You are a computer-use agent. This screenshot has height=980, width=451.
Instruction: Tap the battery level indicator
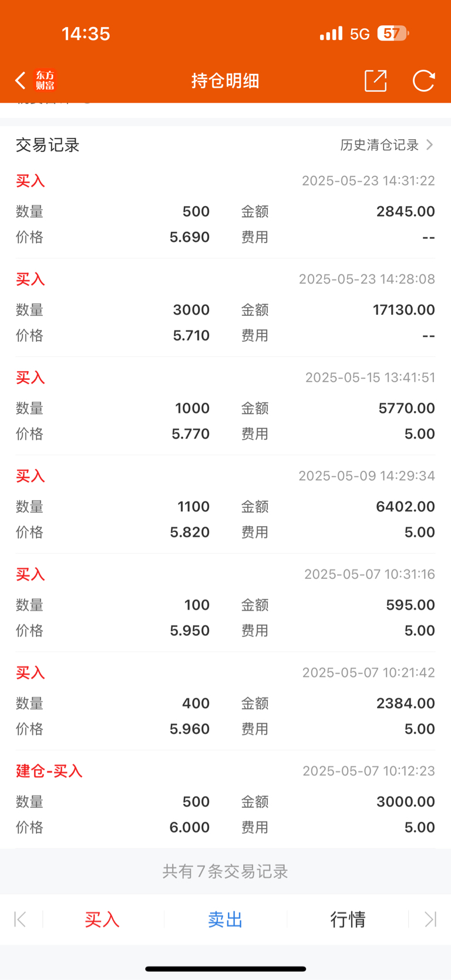click(x=393, y=33)
